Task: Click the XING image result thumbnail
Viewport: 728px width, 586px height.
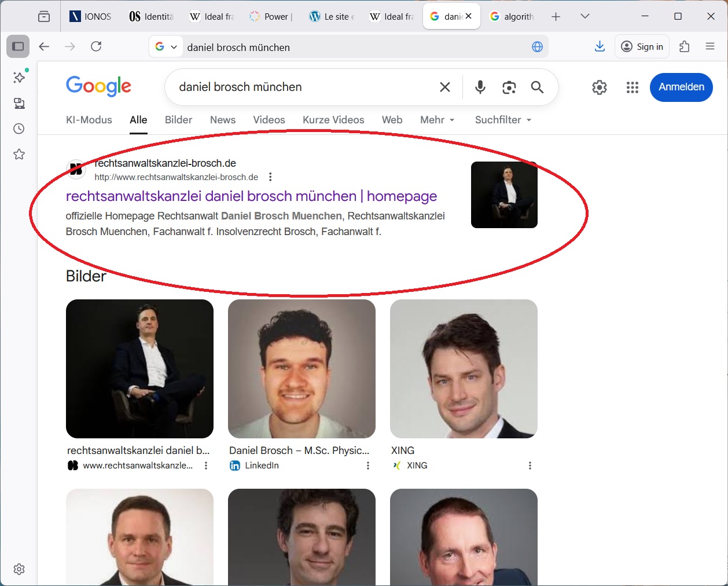Action: click(x=464, y=368)
